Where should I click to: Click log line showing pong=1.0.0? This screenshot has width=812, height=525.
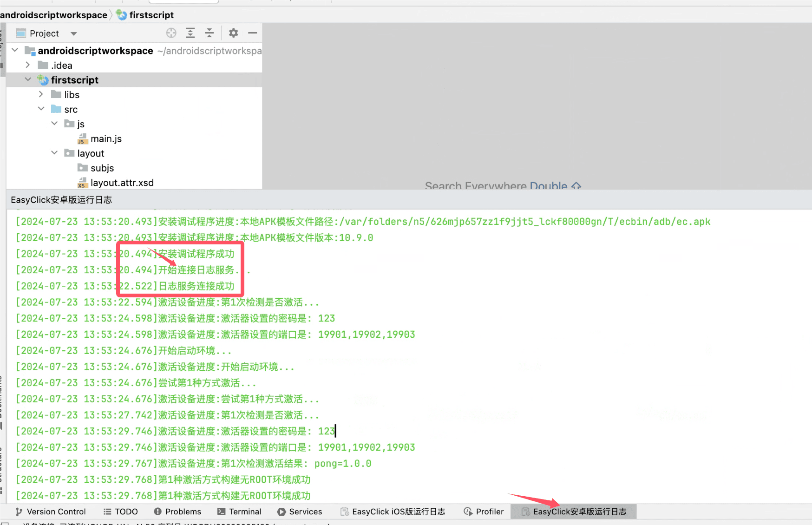[193, 464]
